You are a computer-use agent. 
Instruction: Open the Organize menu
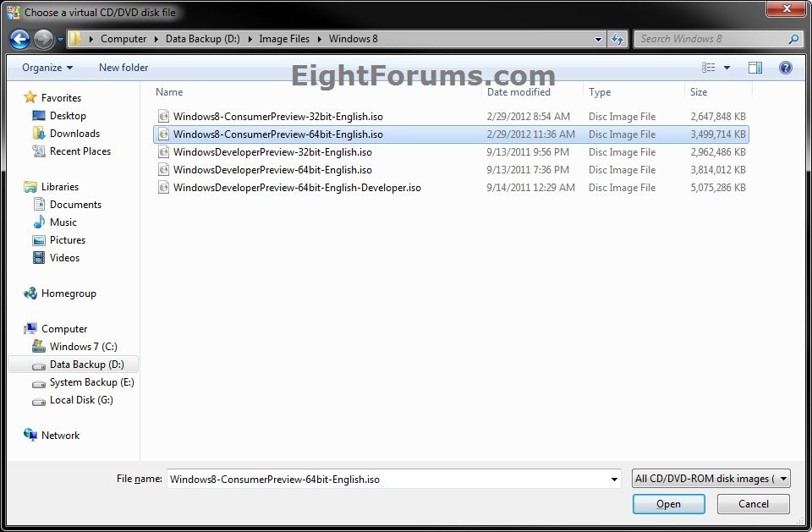[x=47, y=68]
